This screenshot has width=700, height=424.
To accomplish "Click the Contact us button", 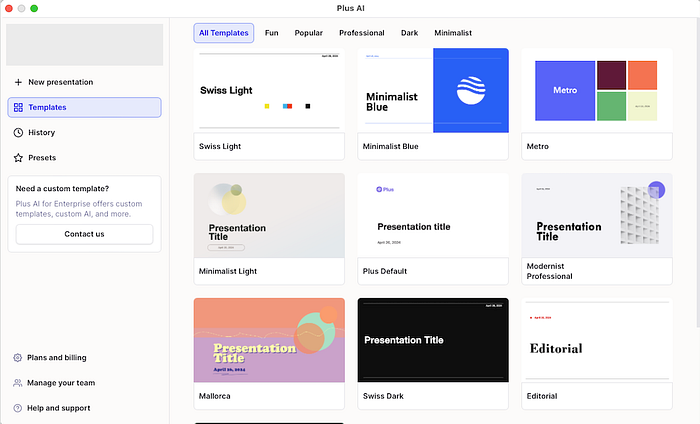I will click(x=84, y=234).
